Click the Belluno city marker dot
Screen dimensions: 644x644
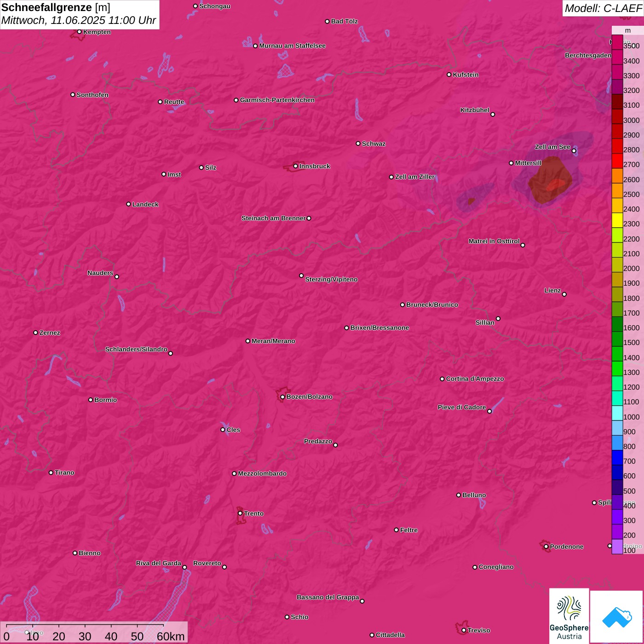(x=458, y=495)
